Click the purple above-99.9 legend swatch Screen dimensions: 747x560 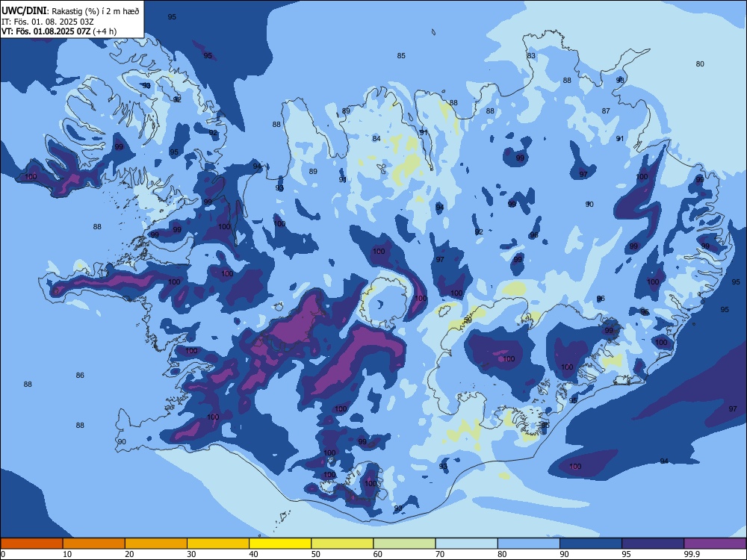click(x=715, y=544)
